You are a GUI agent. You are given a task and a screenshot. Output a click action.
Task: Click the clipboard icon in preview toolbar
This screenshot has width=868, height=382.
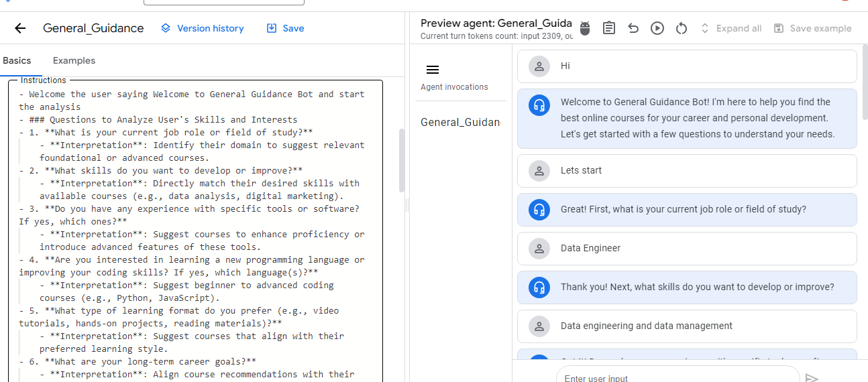(x=609, y=28)
